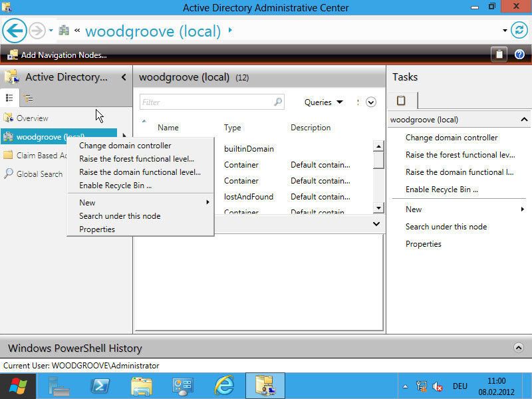Select Enable Recycle Bin in context menu
The image size is (532, 399).
[x=115, y=186]
